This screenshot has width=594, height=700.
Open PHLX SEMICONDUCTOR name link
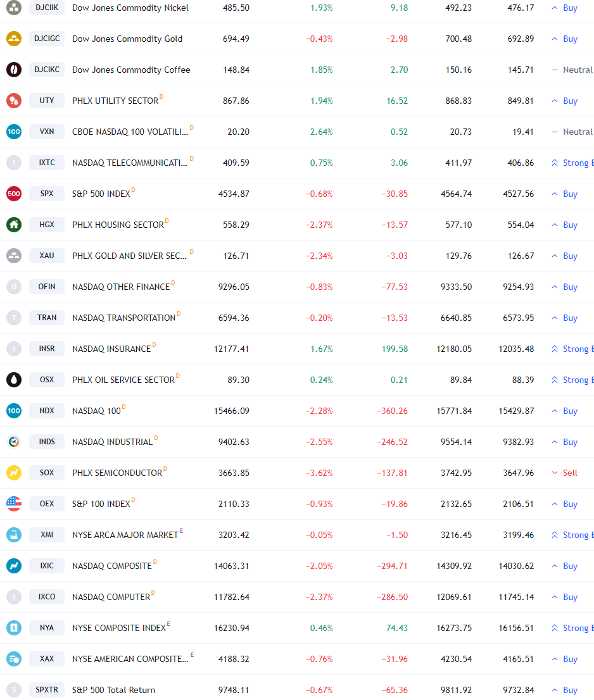pyautogui.click(x=117, y=473)
